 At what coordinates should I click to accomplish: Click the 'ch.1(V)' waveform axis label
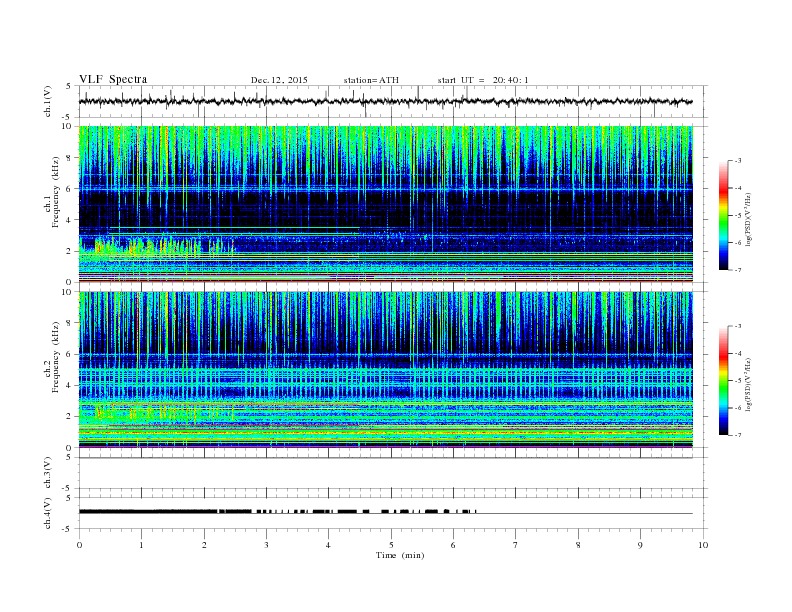tap(48, 101)
